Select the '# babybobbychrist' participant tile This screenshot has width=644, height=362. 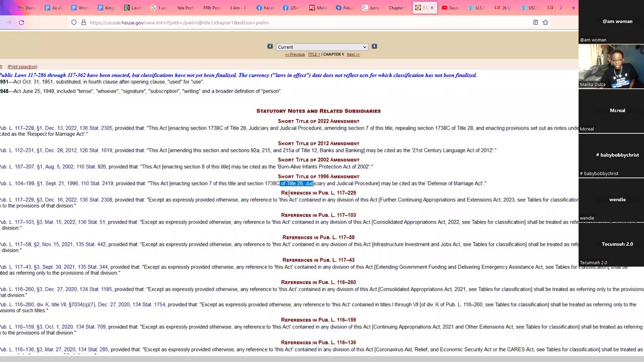point(611,155)
